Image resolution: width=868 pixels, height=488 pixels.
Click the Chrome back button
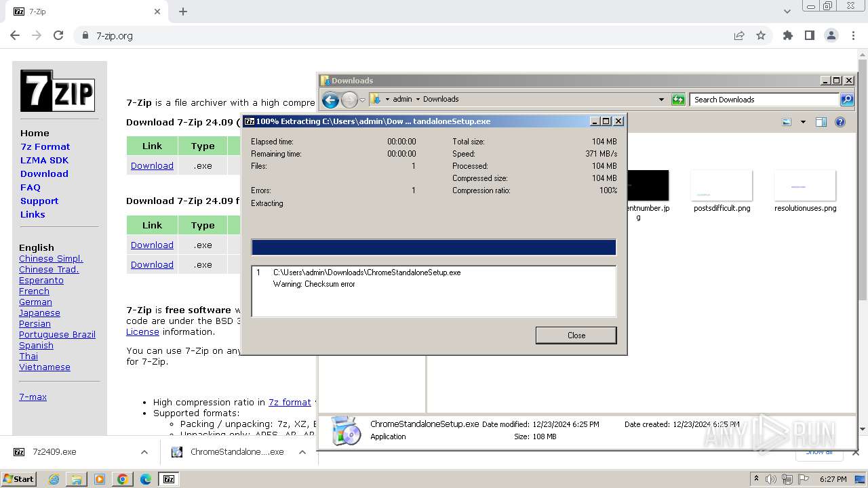coord(15,35)
